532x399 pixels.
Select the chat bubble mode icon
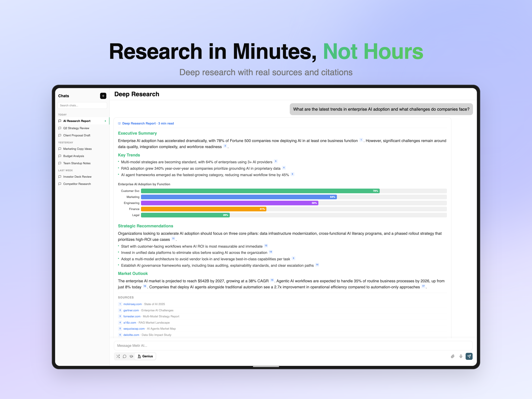pos(125,356)
